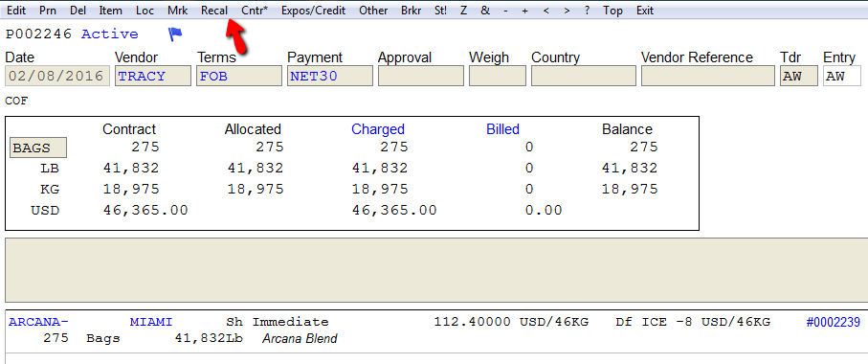Viewport: 868px width, 364px height.
Task: Go to next record with > item
Action: coord(567,11)
